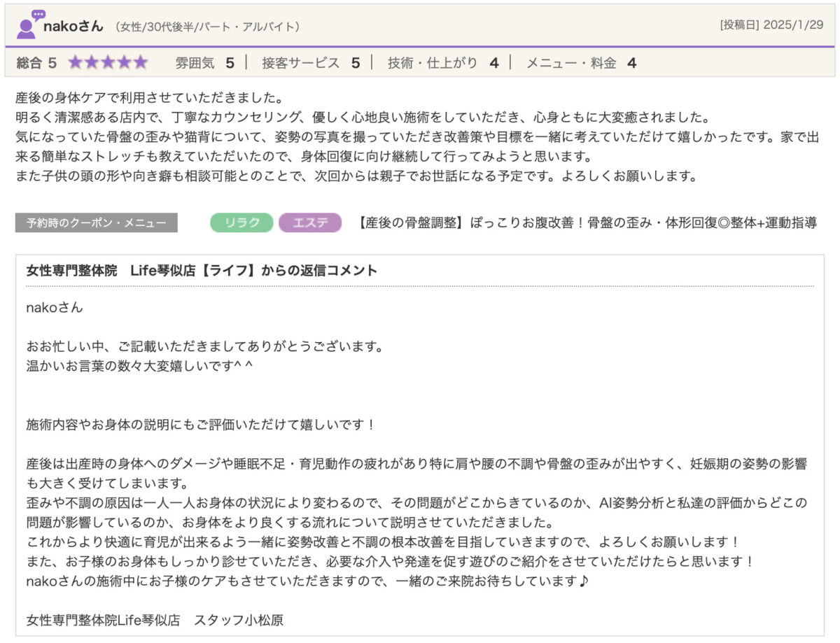Select the メニュー・料金 4 rating

(580, 63)
